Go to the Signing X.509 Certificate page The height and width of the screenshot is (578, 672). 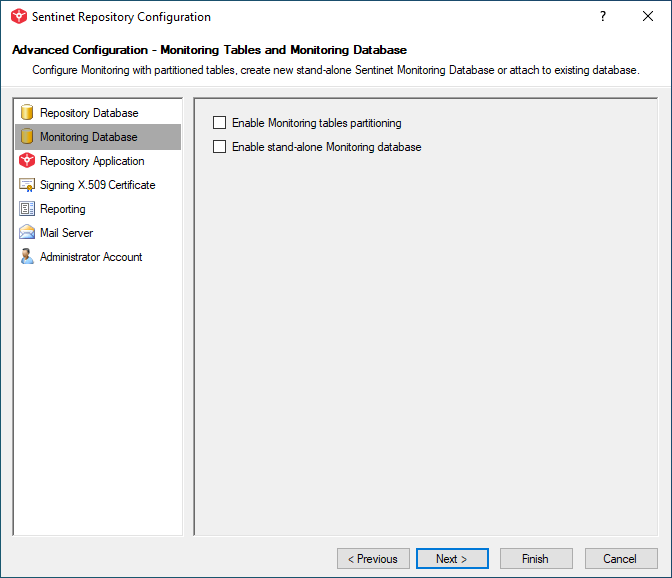tap(98, 185)
